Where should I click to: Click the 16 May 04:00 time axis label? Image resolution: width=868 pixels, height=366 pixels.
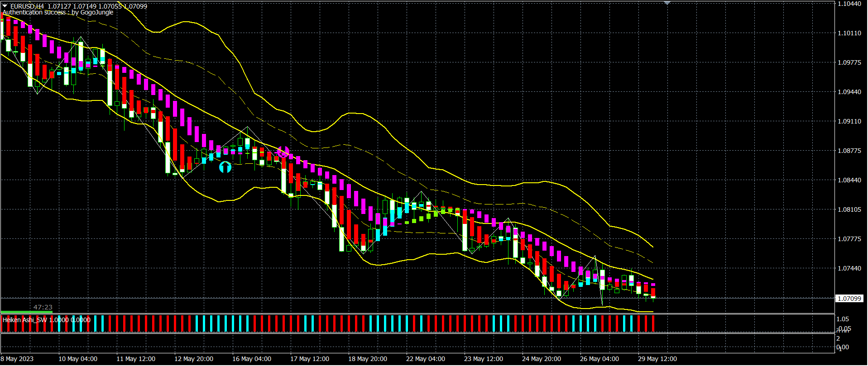click(252, 359)
